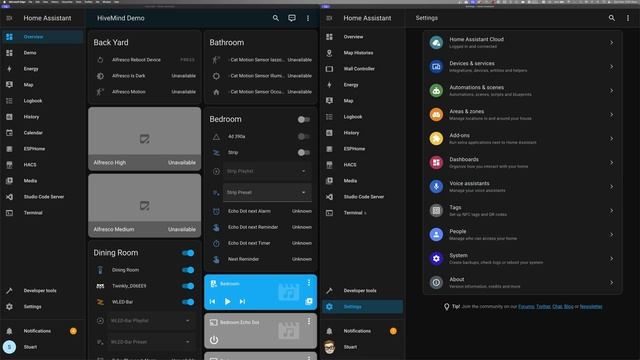Image resolution: width=640 pixels, height=360 pixels.
Task: Click the System gear icon
Action: (x=436, y=258)
